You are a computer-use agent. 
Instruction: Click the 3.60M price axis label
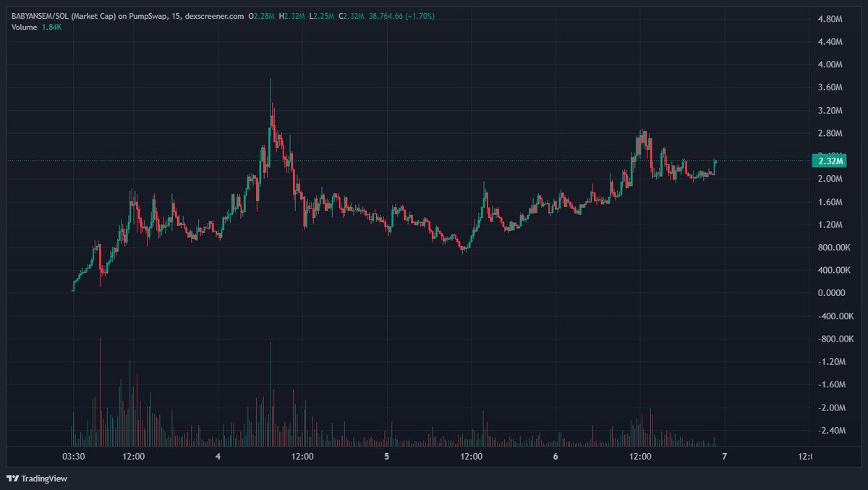coord(830,88)
